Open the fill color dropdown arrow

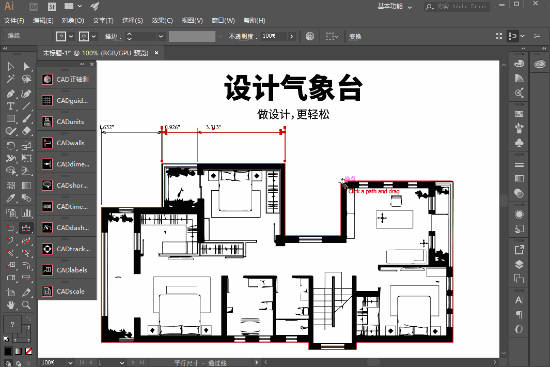pyautogui.click(x=71, y=36)
